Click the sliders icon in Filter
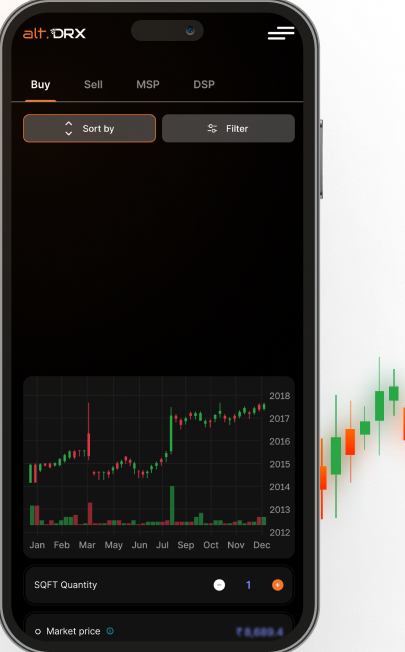The image size is (405, 652). (x=212, y=128)
